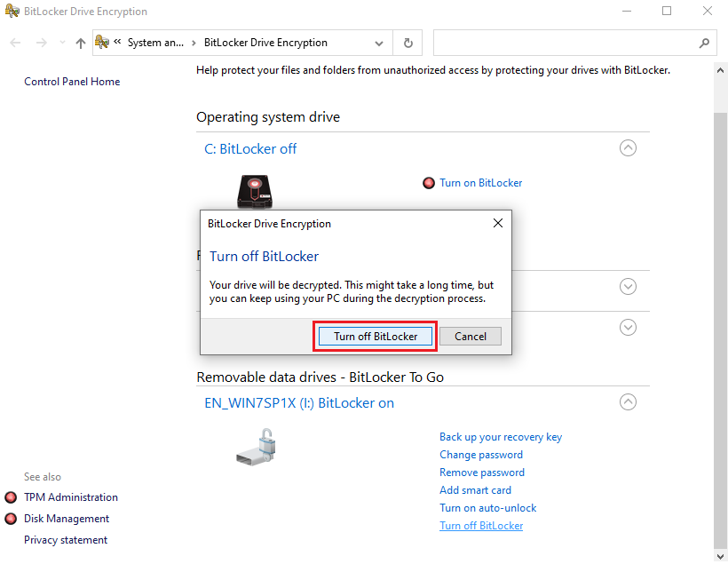Collapse the EN_WIN7SP1X drive section
728x564 pixels.
[x=628, y=401]
